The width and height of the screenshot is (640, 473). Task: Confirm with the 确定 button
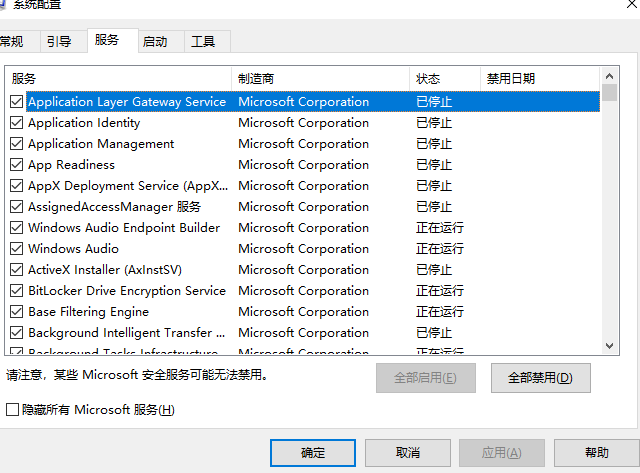313,453
